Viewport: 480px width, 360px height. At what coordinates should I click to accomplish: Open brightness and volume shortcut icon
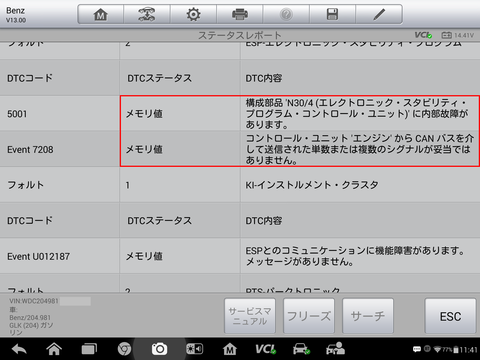point(194,349)
